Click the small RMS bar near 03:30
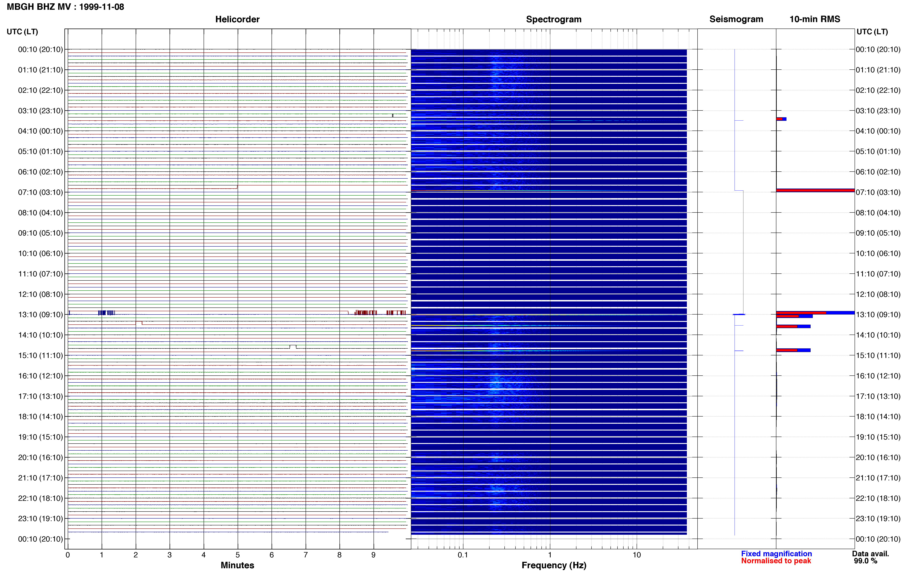The image size is (924, 578). [x=781, y=119]
